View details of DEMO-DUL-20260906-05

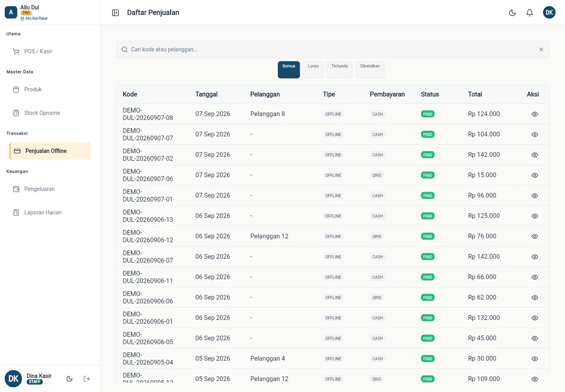pyautogui.click(x=534, y=338)
